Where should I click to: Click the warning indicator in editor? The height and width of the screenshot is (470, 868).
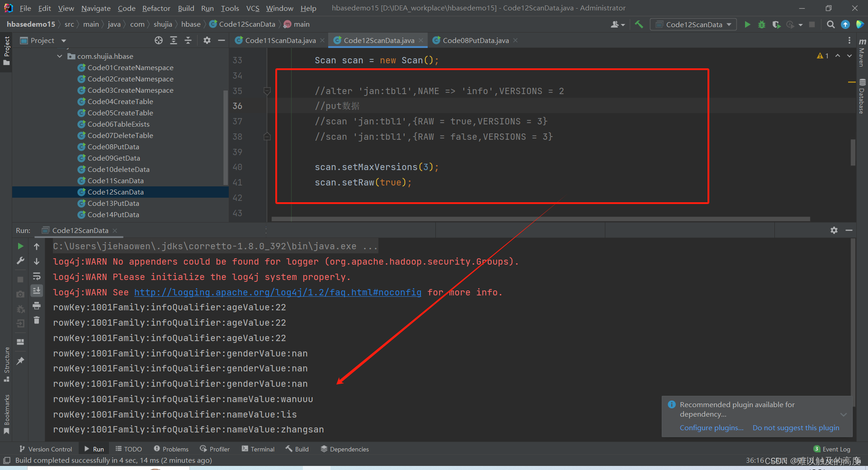point(823,56)
